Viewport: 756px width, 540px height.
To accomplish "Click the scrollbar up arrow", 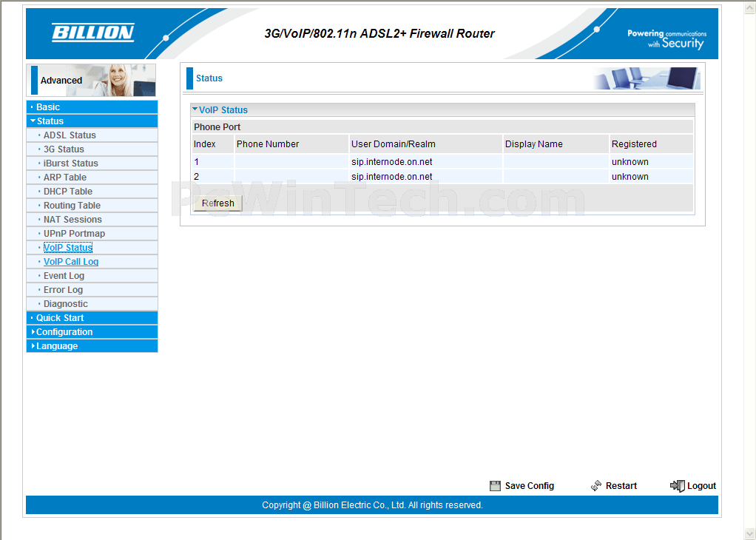I will tap(750, 7).
